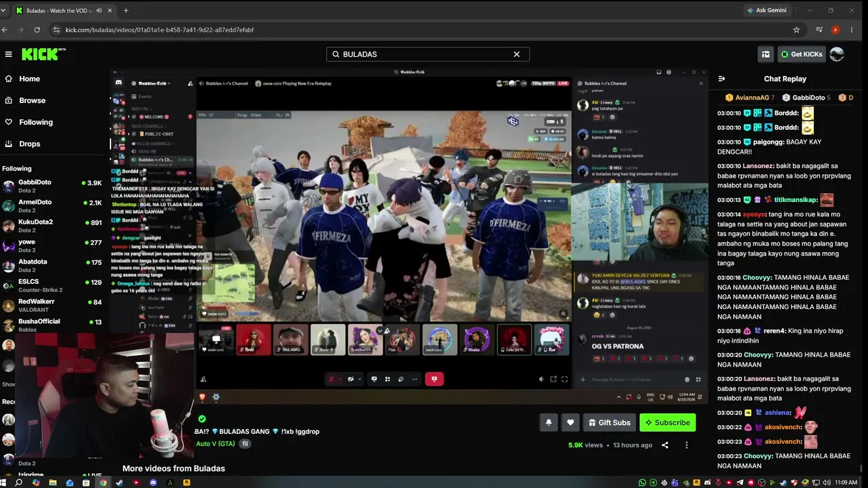
Task: View site information icon in address bar
Action: pos(56,30)
